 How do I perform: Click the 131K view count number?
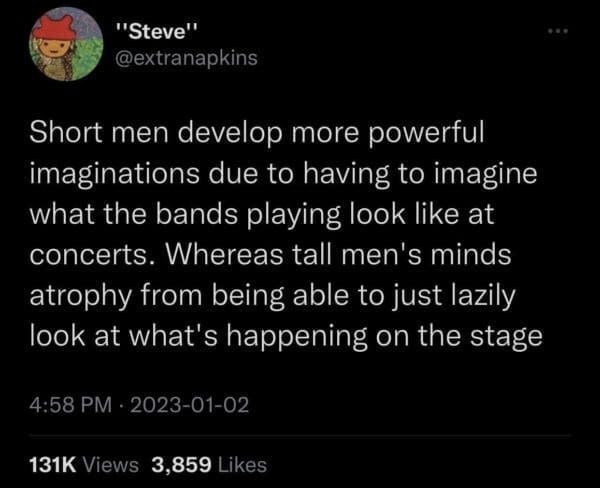[53, 465]
